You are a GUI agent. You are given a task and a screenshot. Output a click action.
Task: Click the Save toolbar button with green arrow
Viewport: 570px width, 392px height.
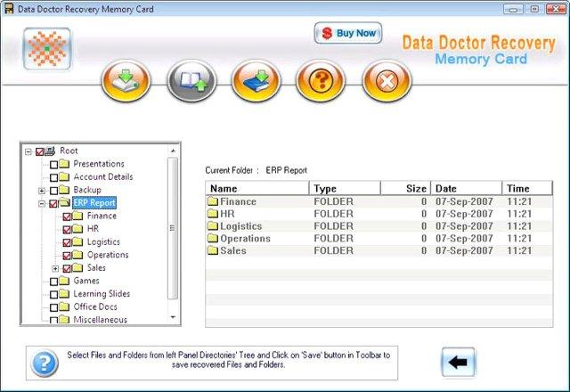126,80
